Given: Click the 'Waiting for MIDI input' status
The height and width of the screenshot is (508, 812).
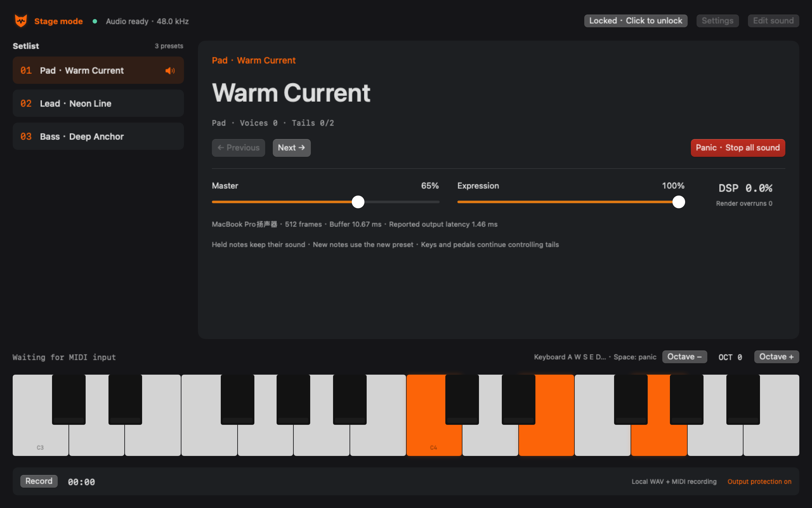Looking at the screenshot, I should click(x=64, y=357).
